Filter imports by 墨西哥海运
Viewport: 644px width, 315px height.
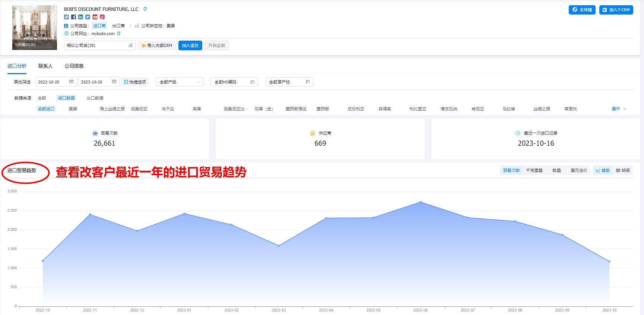tap(296, 109)
